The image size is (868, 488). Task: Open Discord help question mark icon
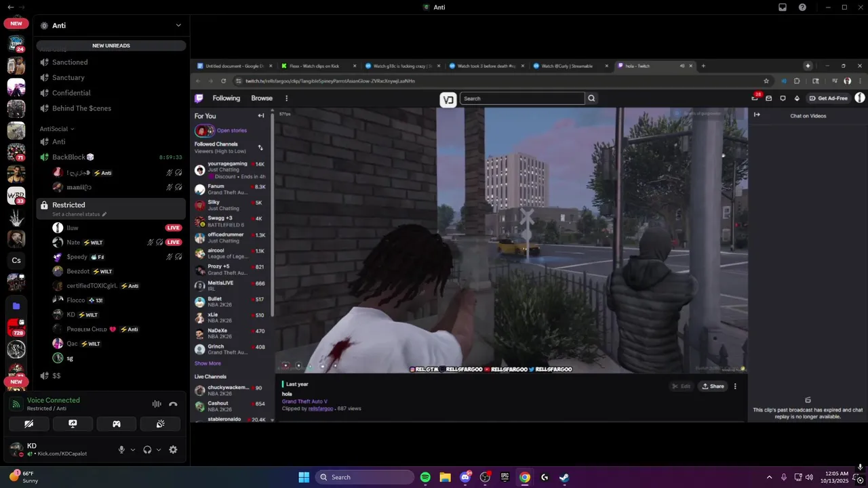pyautogui.click(x=803, y=7)
